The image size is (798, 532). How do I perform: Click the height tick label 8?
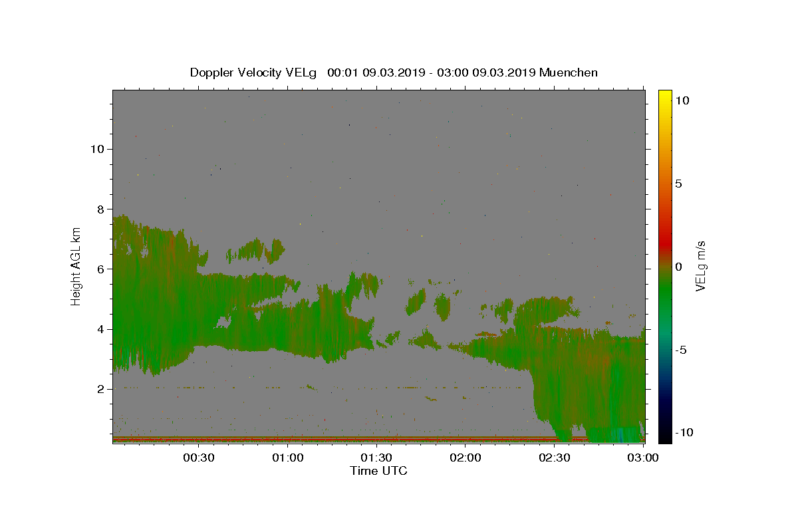pyautogui.click(x=100, y=209)
